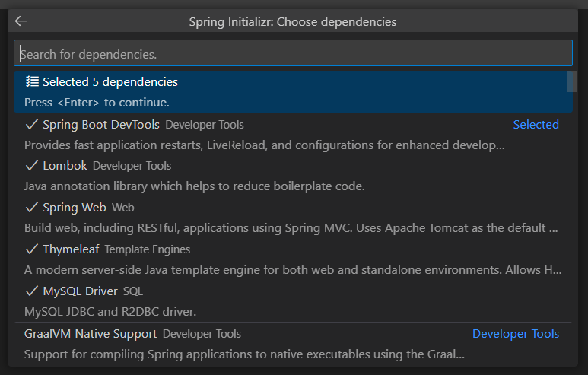Click the blue Selected group label
Image resolution: width=588 pixels, height=375 pixels.
536,125
